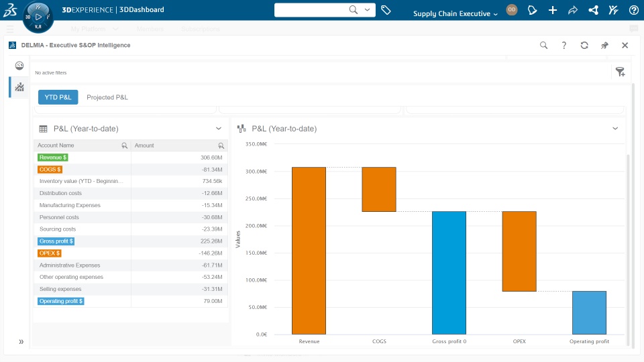644x362 pixels.
Task: Switch to the Members tab
Action: pyautogui.click(x=150, y=29)
